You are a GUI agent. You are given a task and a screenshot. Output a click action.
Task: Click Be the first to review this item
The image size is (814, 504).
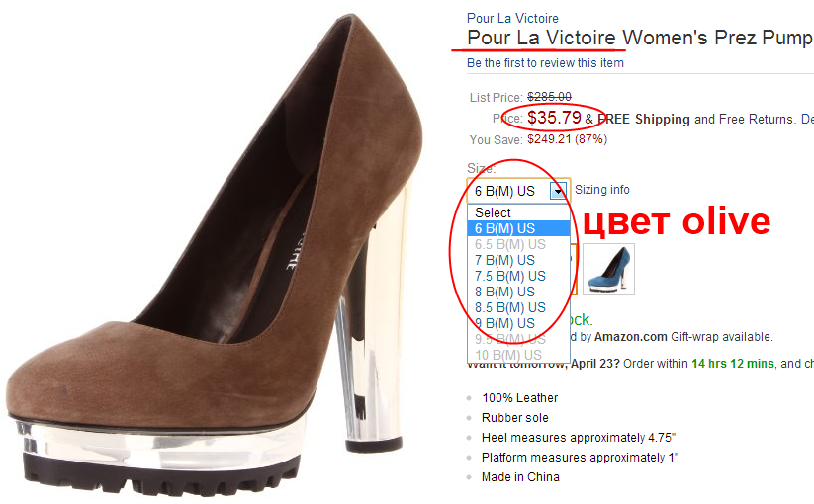pyautogui.click(x=545, y=62)
